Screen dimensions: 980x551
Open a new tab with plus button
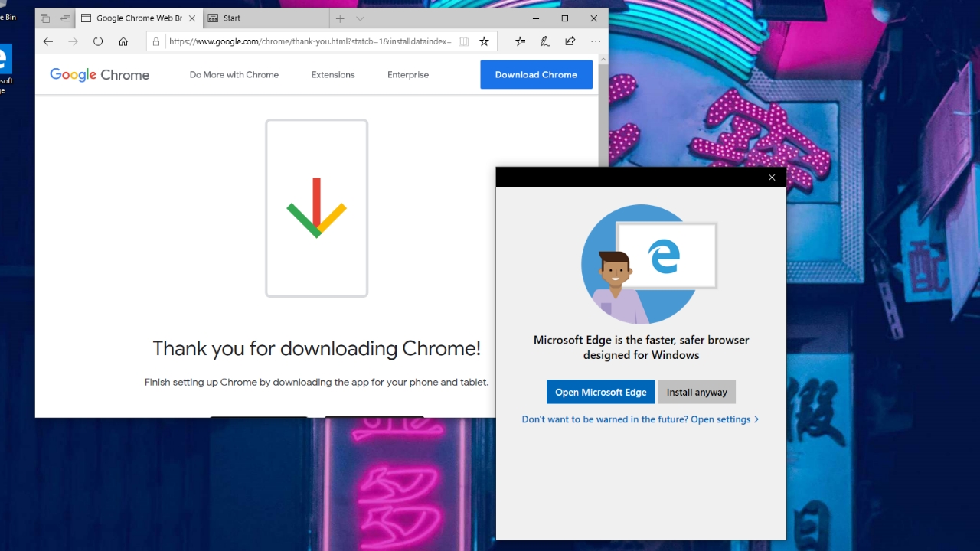pos(340,18)
